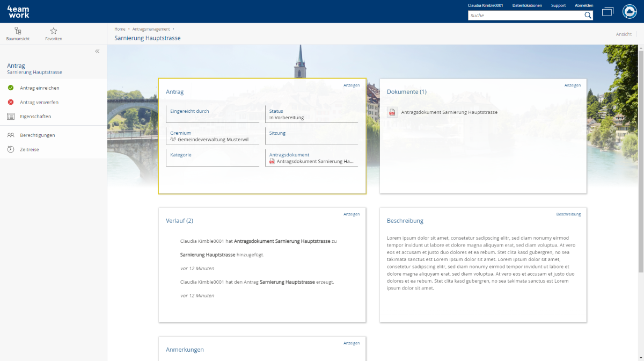Open Zeitreise in sidebar
Viewport: 644px width, 361px height.
(30, 149)
